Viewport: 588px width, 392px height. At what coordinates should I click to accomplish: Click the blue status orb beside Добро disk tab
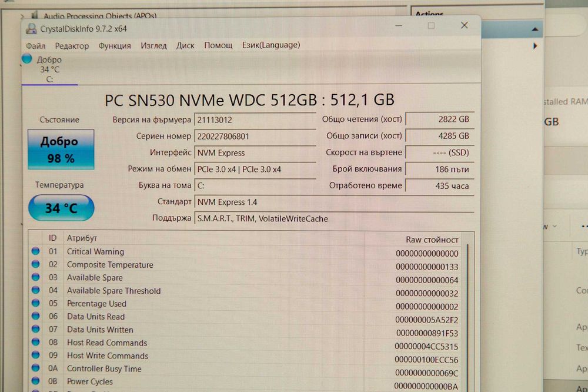click(27, 59)
